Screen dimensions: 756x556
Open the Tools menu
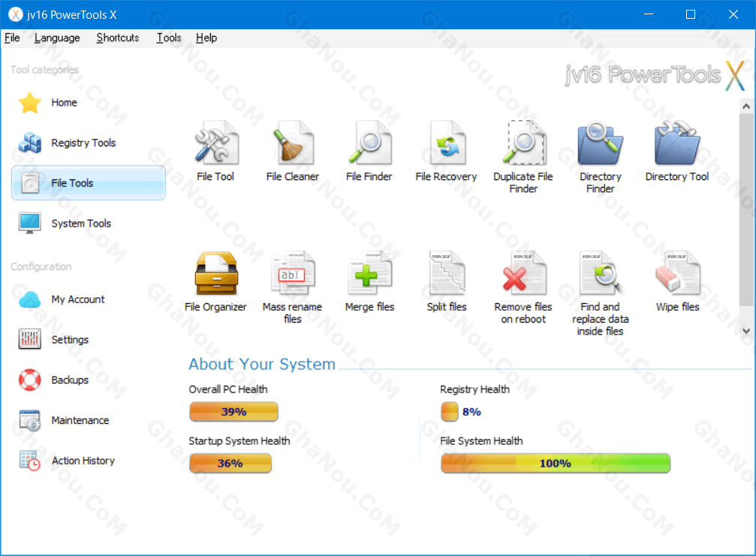click(x=169, y=38)
